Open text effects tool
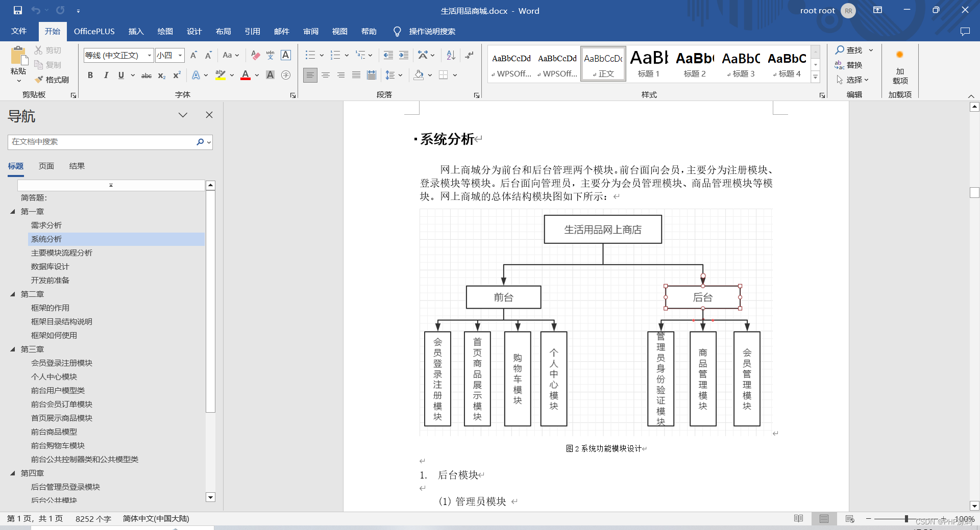 pyautogui.click(x=196, y=75)
